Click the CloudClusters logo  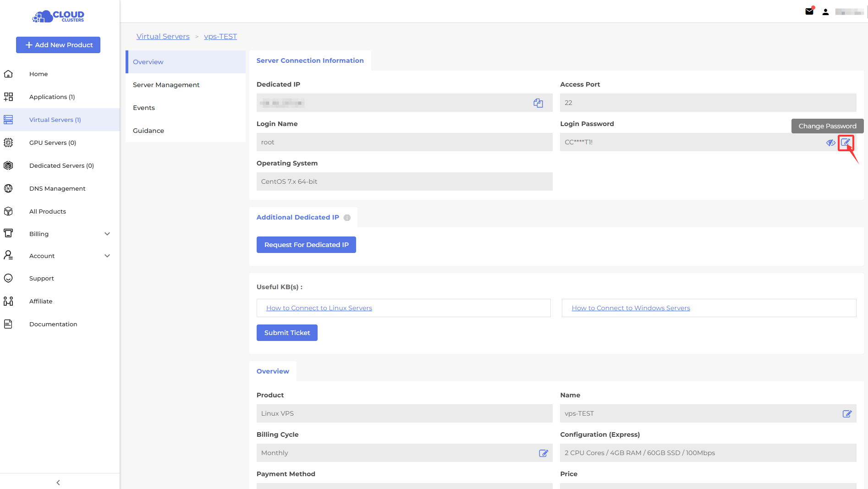[58, 16]
